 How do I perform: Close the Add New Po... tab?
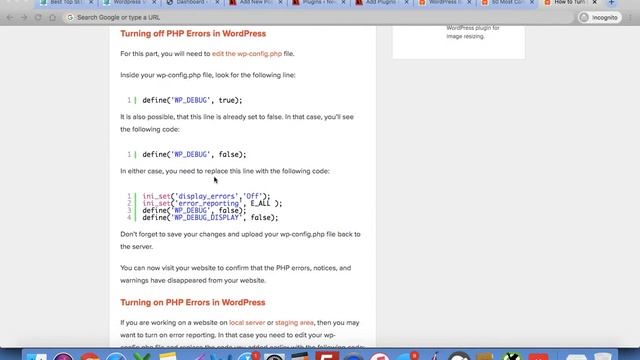280,3
